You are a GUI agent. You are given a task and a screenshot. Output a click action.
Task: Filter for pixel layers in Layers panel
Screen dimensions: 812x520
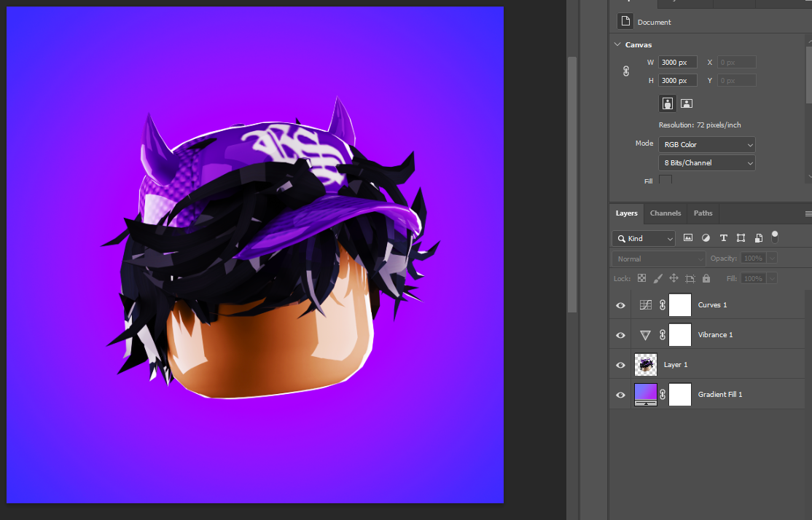coord(688,237)
